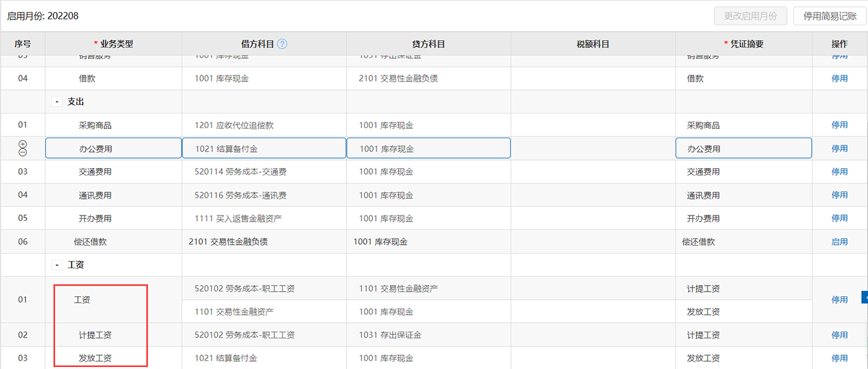Click 停用 in the 借款 row
The height and width of the screenshot is (369, 868).
pyautogui.click(x=839, y=78)
